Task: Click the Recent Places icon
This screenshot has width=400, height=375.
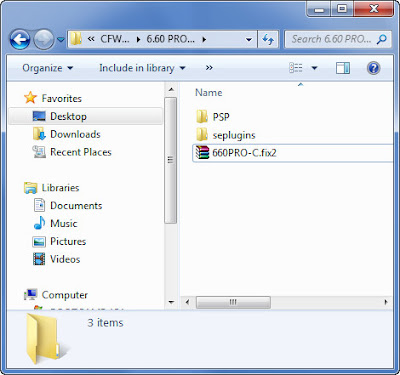Action: (39, 152)
